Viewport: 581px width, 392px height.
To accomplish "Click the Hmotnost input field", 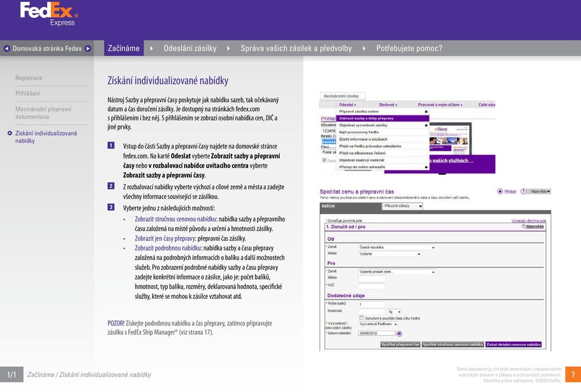I will [372, 312].
